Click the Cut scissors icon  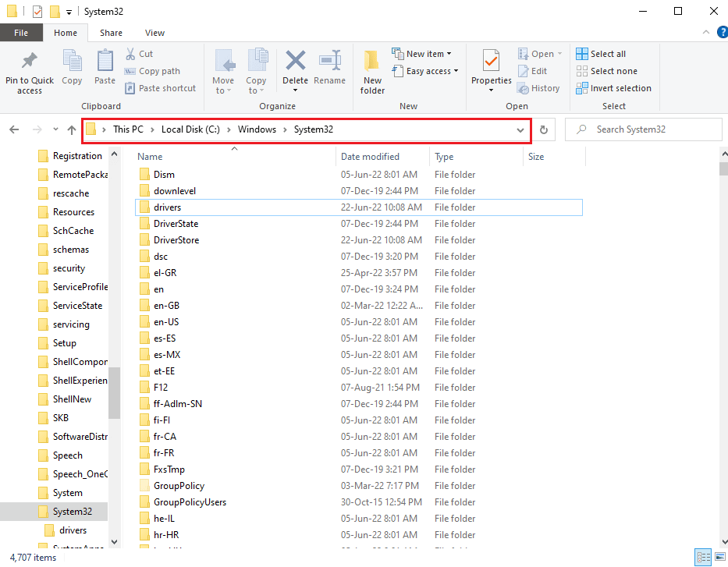130,54
